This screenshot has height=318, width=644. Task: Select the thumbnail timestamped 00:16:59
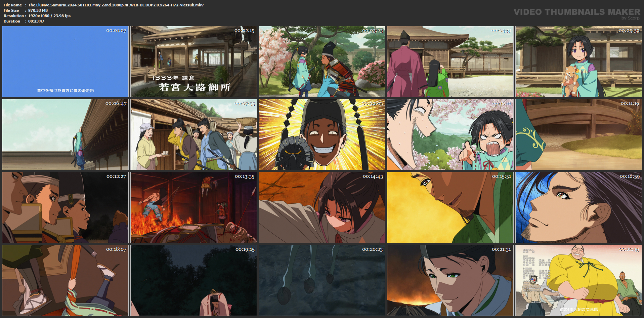tap(579, 207)
